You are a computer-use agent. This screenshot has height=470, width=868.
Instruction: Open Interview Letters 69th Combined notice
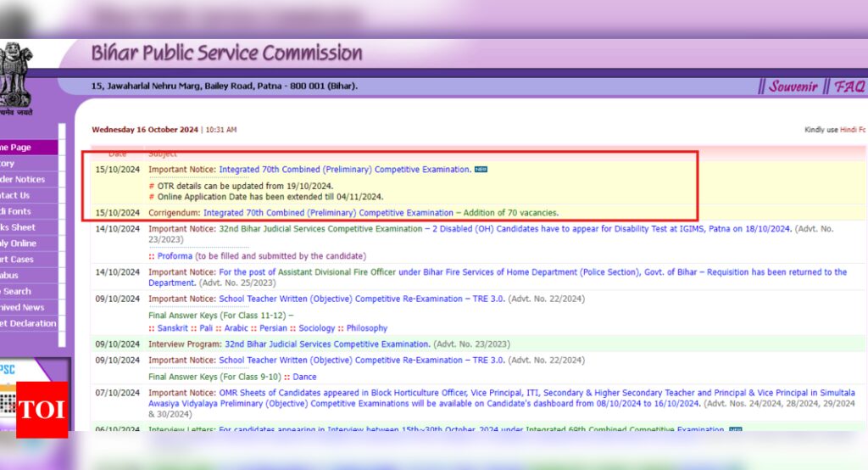(x=471, y=429)
